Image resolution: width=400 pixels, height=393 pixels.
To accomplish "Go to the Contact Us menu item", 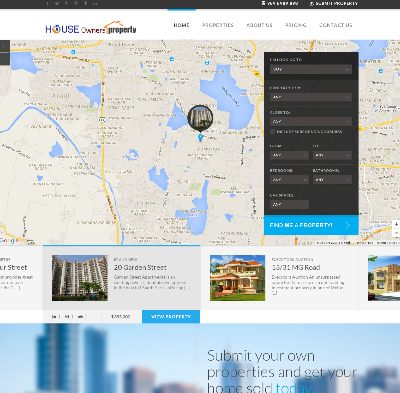I will click(335, 25).
